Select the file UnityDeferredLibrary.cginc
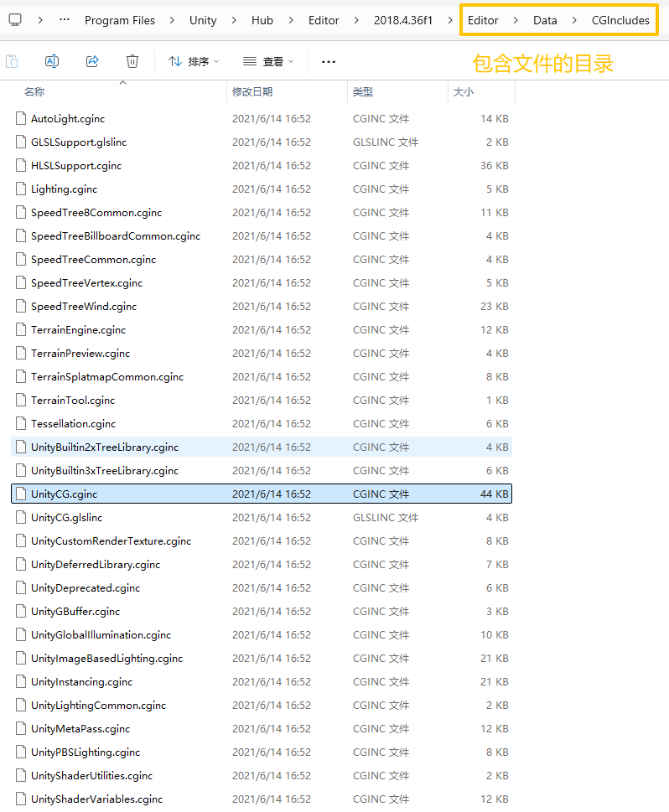 click(262, 565)
